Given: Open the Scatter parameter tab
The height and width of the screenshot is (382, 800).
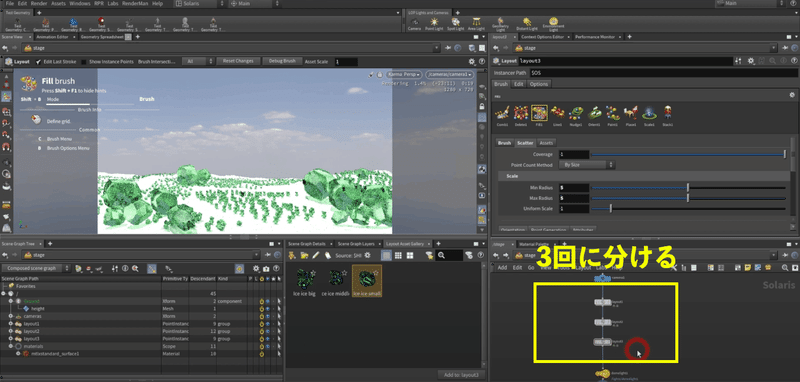Looking at the screenshot, I should click(x=525, y=143).
